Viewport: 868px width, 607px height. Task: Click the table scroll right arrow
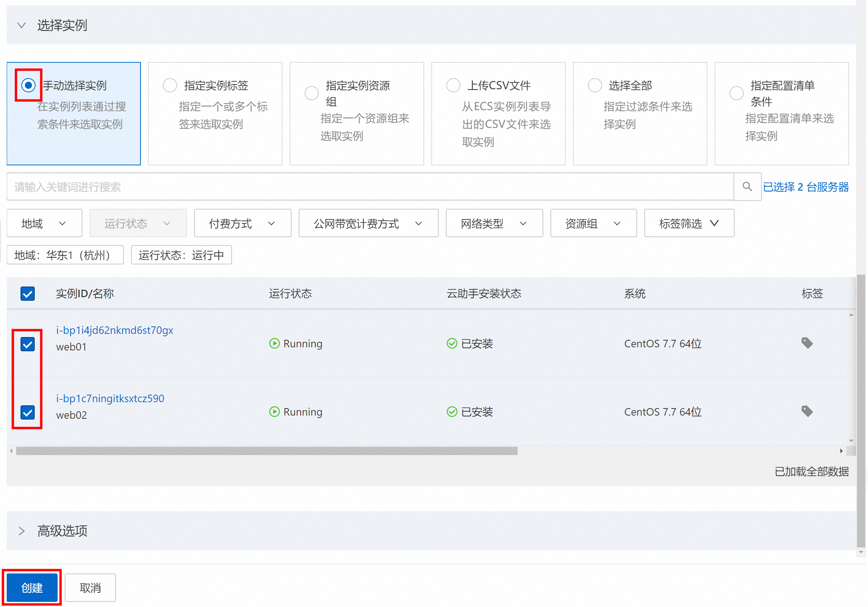pos(841,451)
